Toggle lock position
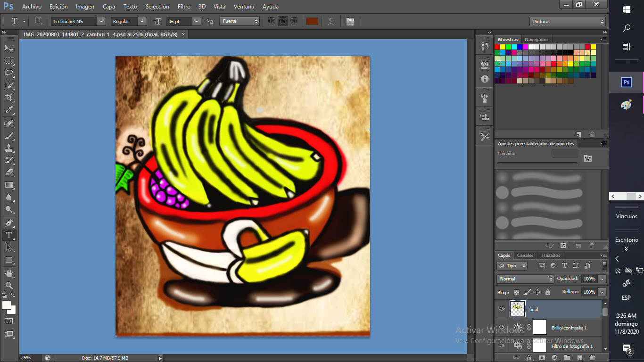Viewport: 644px width, 362px height. (537, 292)
